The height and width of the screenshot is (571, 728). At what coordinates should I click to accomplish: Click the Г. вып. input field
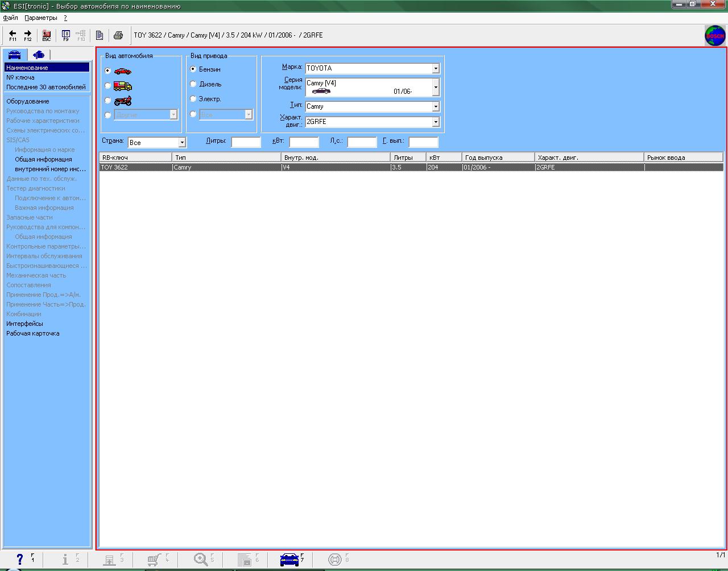(x=424, y=142)
